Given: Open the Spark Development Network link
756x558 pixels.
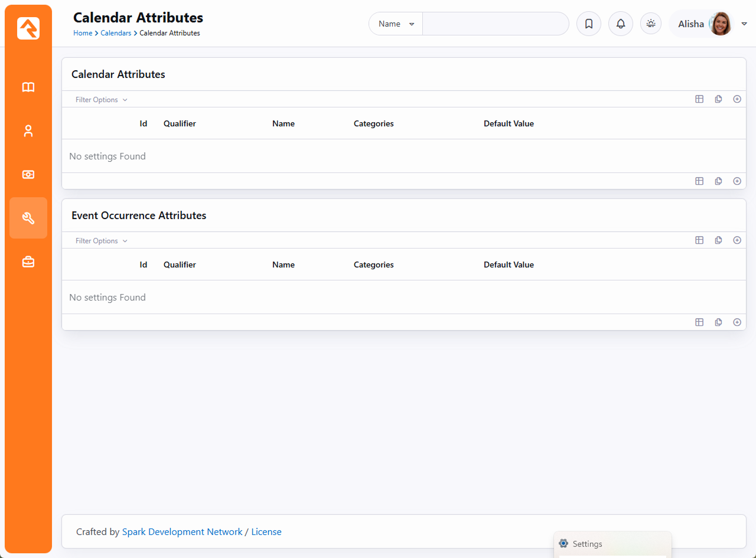Looking at the screenshot, I should (x=182, y=532).
